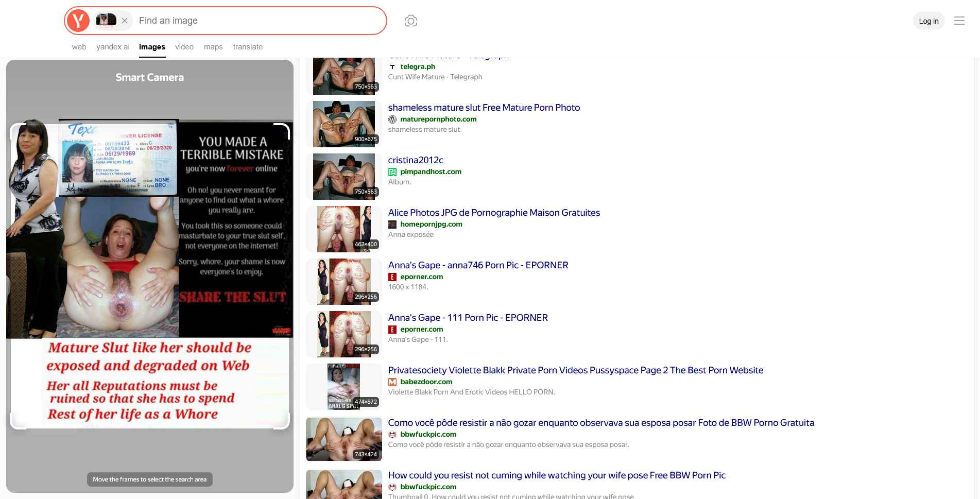Click the Yandex logo icon
This screenshot has width=980, height=499.
tap(78, 21)
